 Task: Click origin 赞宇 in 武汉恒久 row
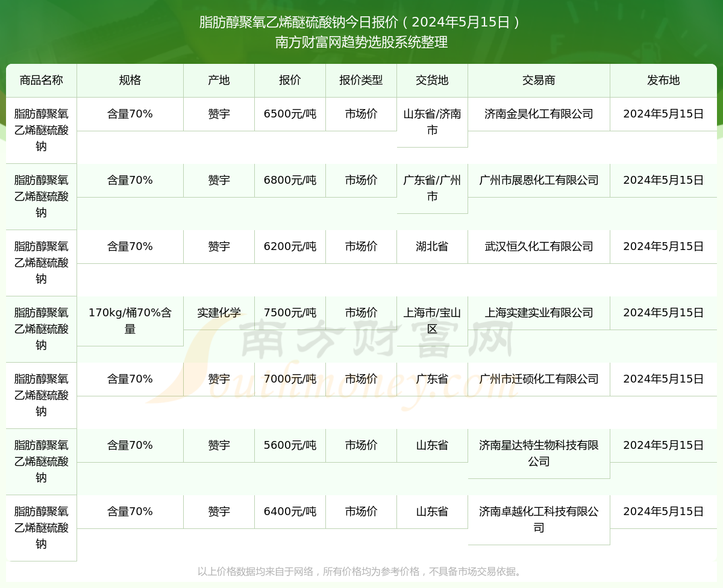(219, 246)
